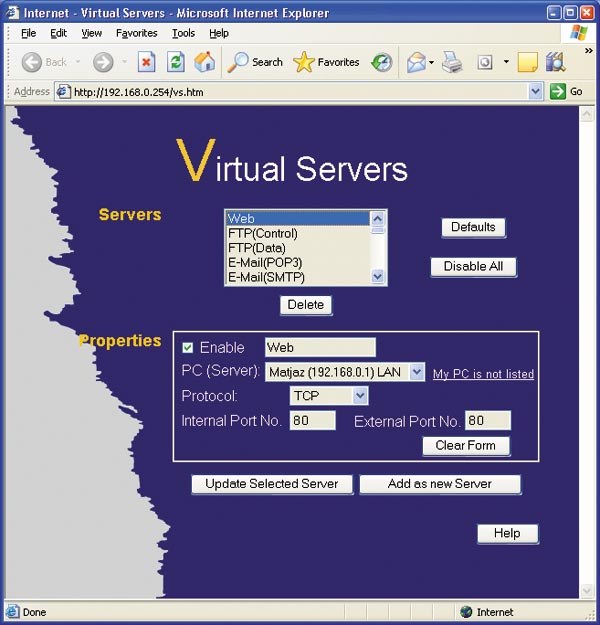Select Web in the servers list
600x625 pixels.
(298, 218)
